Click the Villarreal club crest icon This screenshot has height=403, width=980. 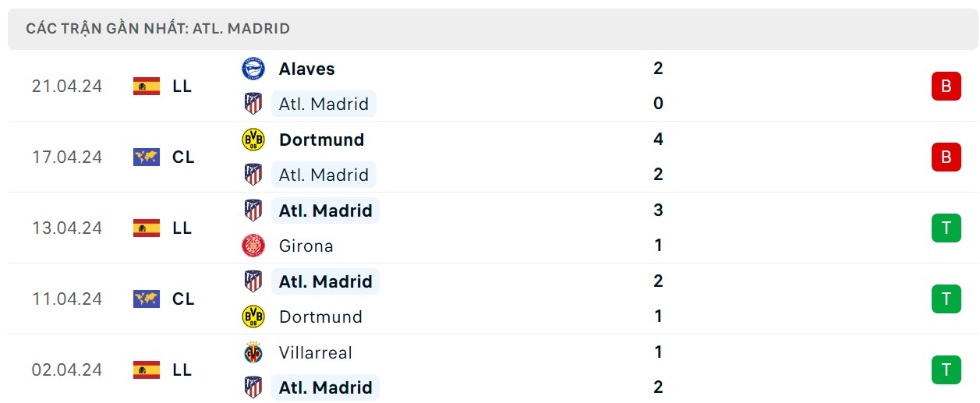253,352
